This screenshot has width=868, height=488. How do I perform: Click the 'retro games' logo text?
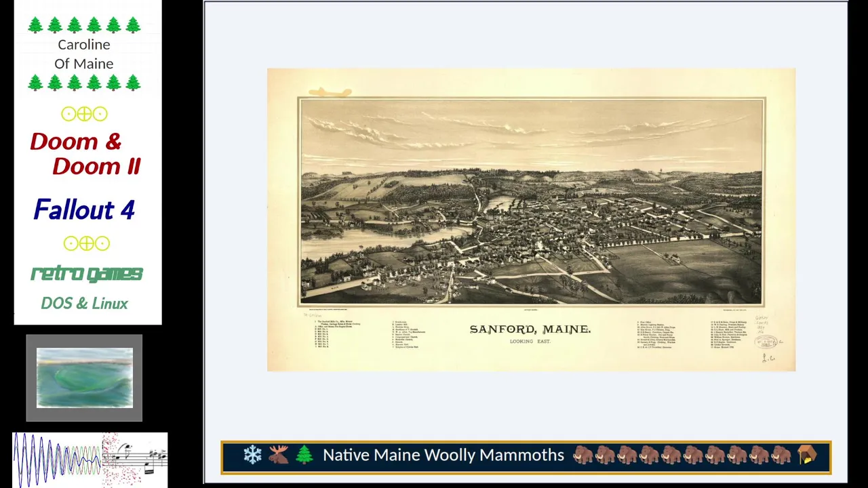coord(87,274)
